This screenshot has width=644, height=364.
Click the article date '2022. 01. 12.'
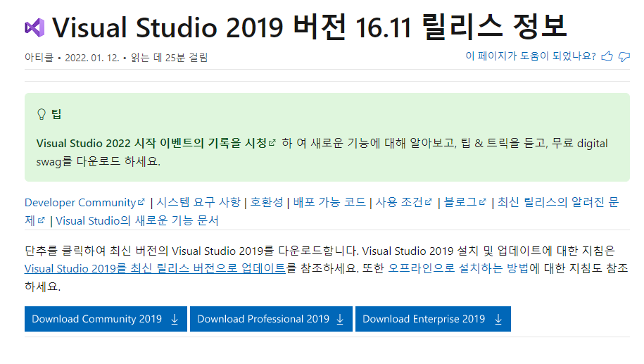coord(92,58)
